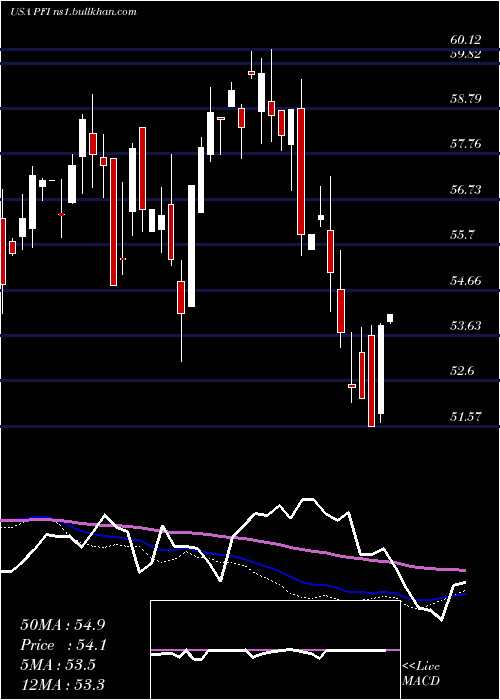This screenshot has height=700, width=500.
Task: Click the 57.76 price level label
Action: point(466,144)
